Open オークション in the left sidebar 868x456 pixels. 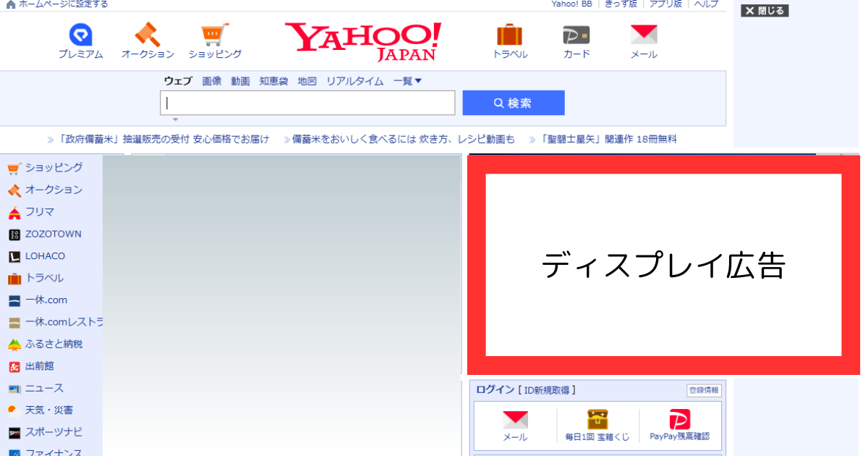(x=45, y=190)
